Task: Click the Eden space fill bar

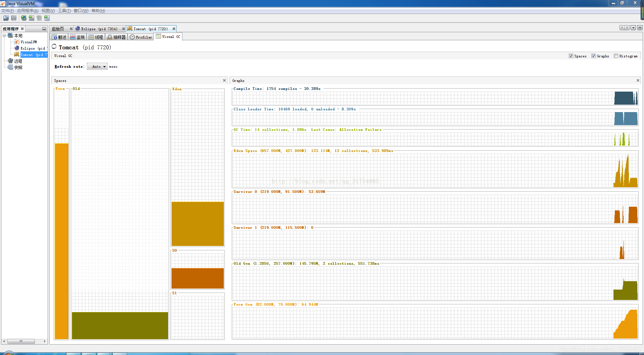Action: coord(198,224)
